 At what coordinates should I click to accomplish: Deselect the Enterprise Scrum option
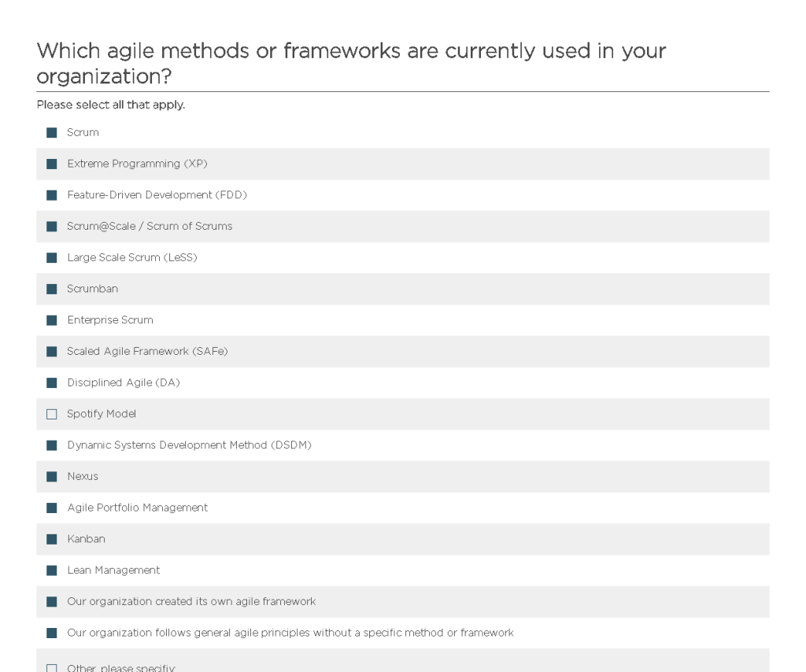click(x=51, y=320)
